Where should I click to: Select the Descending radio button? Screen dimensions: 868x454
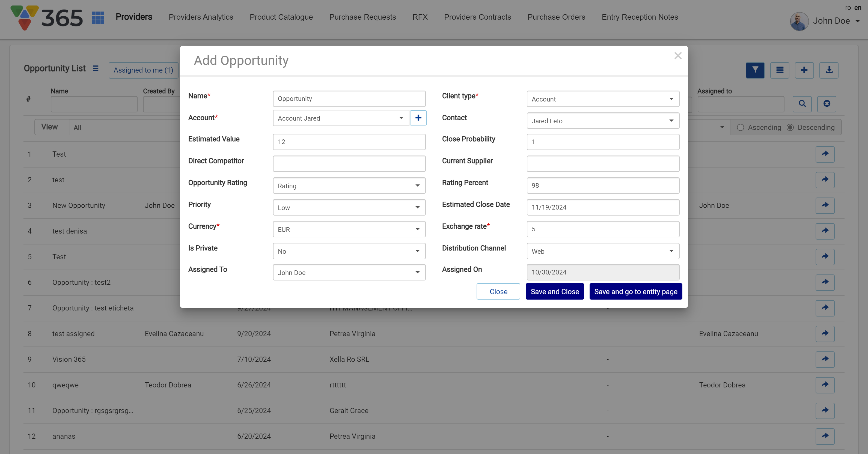790,127
